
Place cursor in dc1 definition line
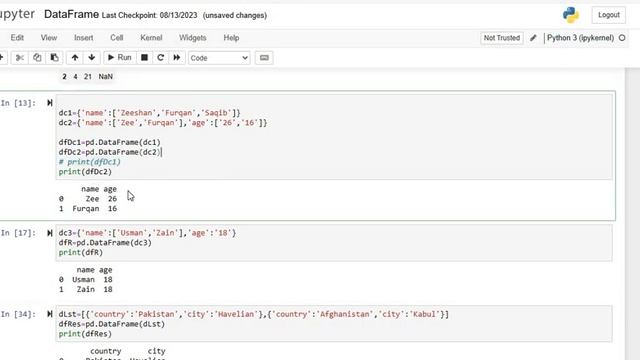[x=149, y=113]
